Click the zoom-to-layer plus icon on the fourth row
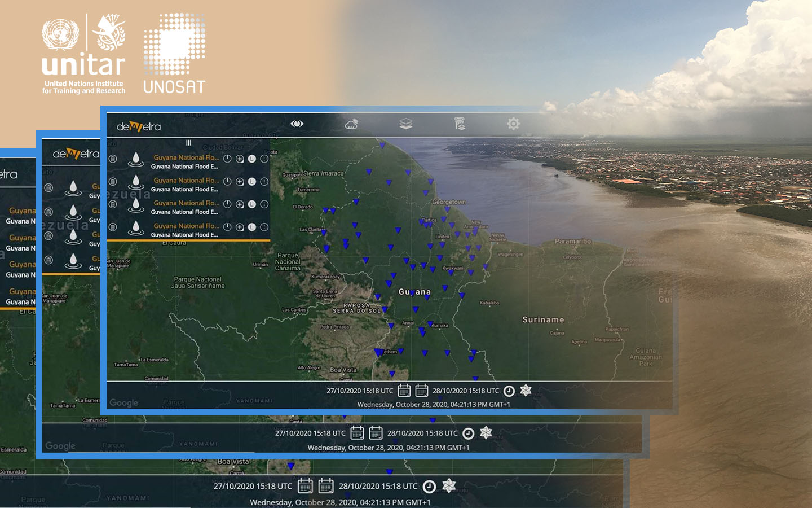This screenshot has height=508, width=812. [240, 227]
